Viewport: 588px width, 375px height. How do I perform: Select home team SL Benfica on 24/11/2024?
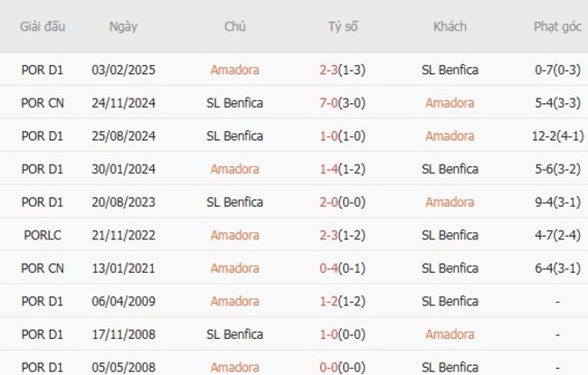point(235,103)
